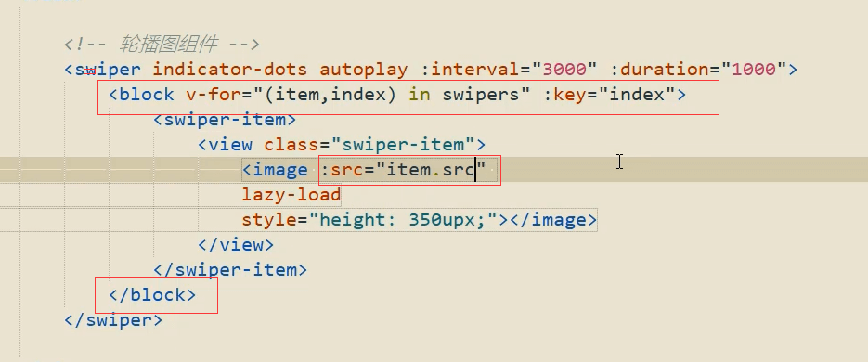Click the autoplay attribute
The image size is (868, 362).
pyautogui.click(x=363, y=70)
